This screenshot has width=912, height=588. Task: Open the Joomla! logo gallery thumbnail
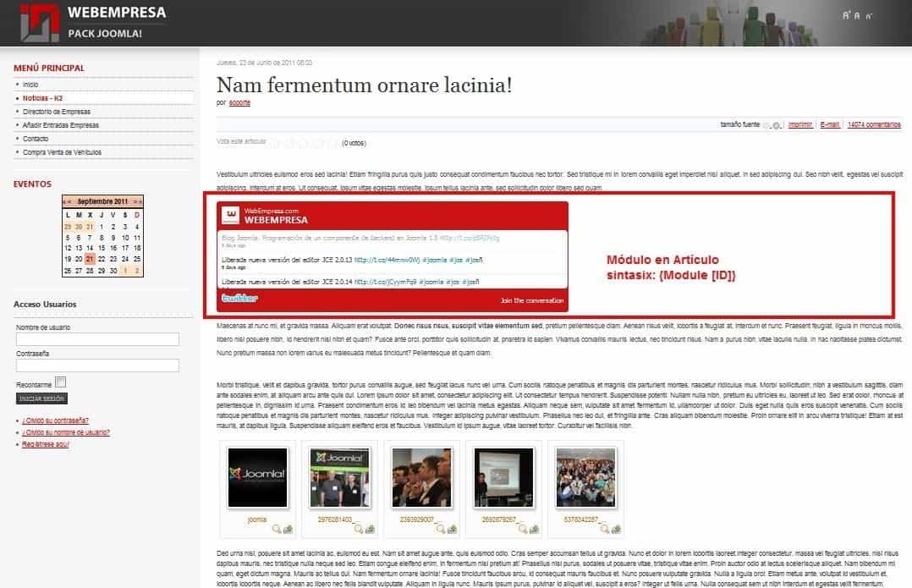click(258, 477)
